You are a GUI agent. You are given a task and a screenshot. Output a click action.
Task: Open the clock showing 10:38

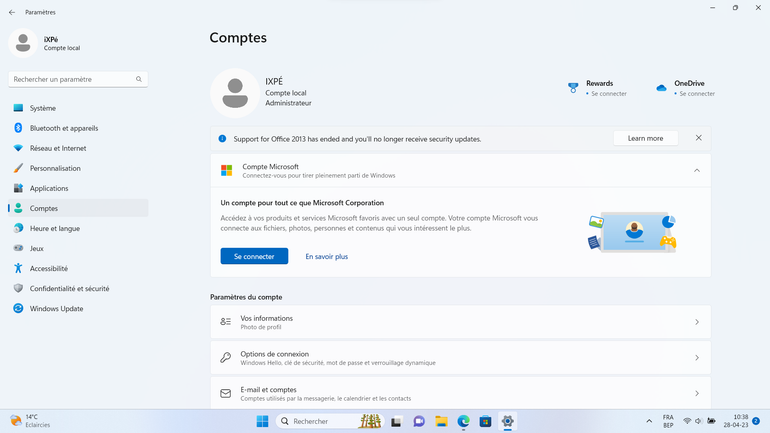pos(736,421)
